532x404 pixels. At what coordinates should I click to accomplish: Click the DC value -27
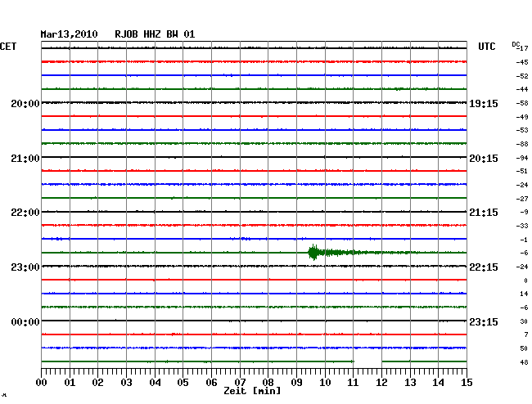(522, 199)
